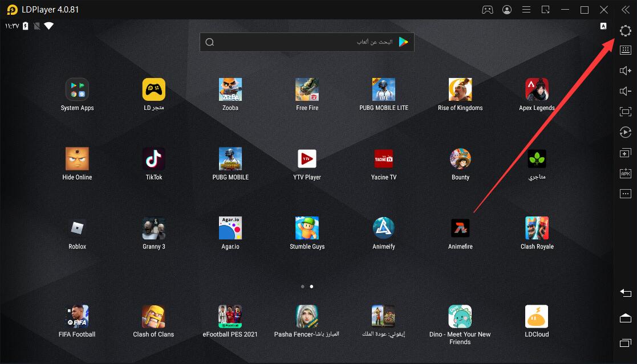Open the Evony game icon

tap(383, 316)
